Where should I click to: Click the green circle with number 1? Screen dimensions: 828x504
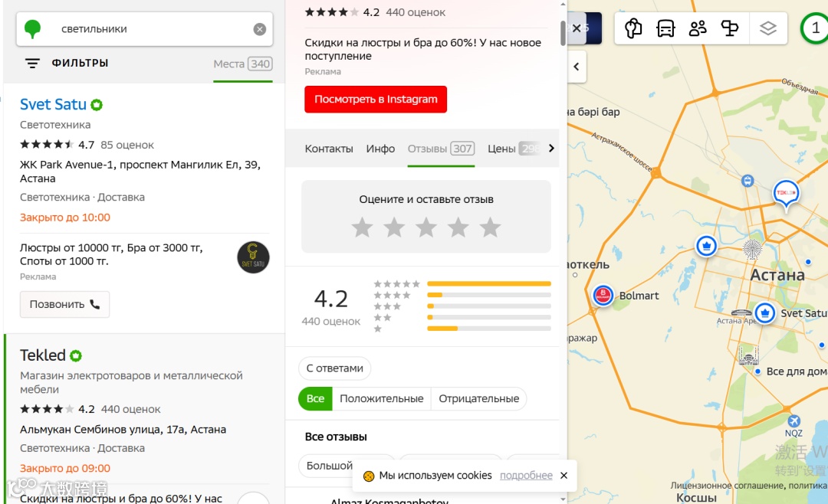pyautogui.click(x=815, y=28)
